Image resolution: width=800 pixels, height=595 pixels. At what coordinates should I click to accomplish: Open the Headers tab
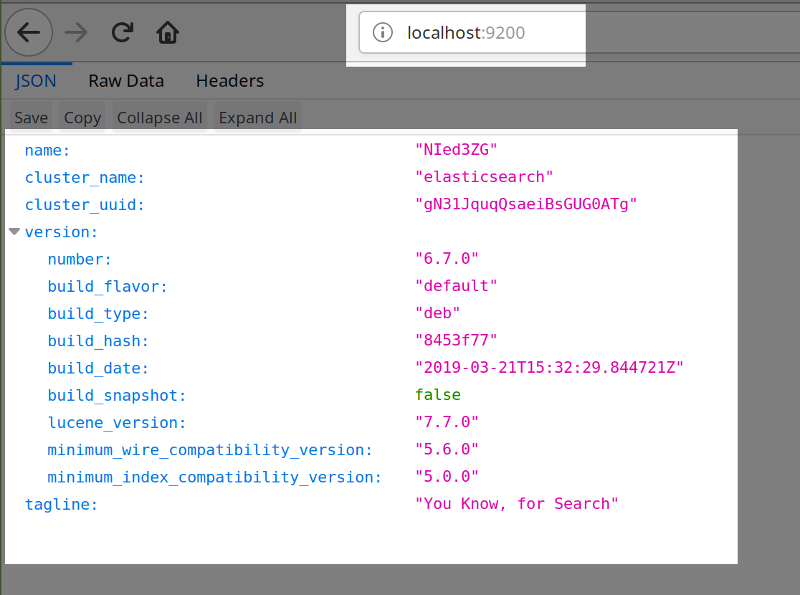(230, 81)
